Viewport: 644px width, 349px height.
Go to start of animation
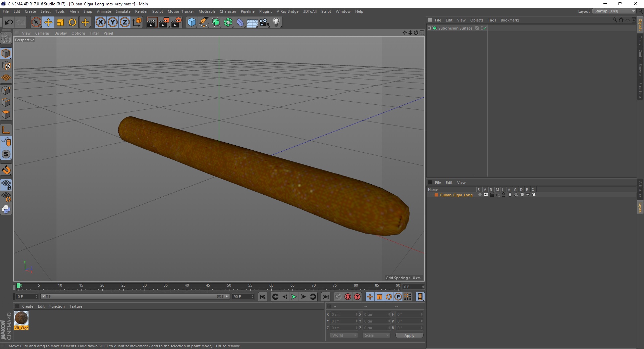tap(263, 297)
